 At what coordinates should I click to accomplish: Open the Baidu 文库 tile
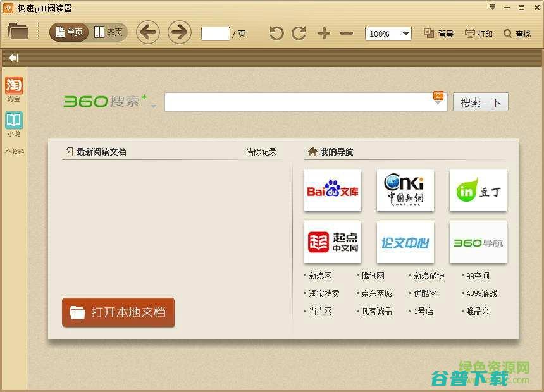[333, 190]
